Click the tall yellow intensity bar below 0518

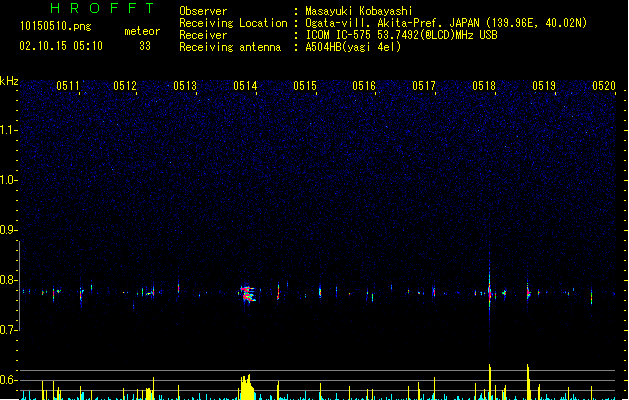(x=490, y=382)
